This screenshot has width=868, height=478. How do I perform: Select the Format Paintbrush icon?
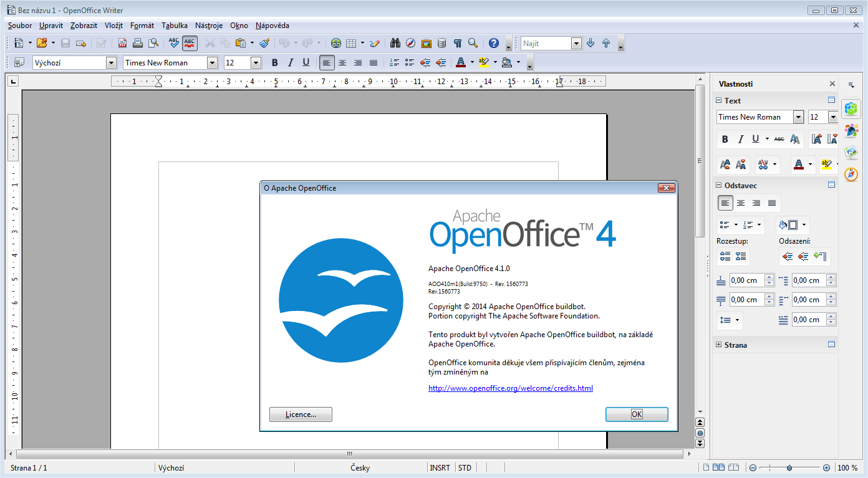click(264, 43)
